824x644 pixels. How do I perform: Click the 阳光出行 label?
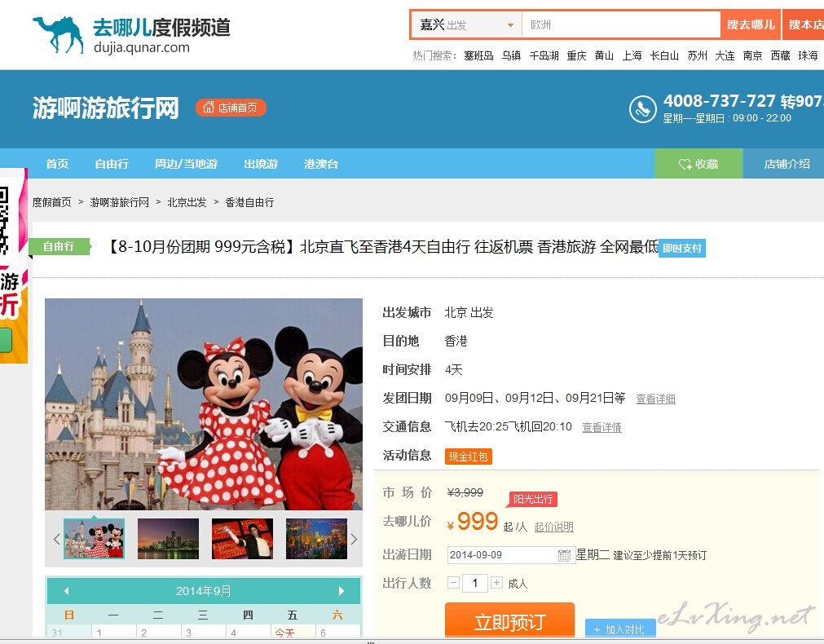click(x=532, y=499)
